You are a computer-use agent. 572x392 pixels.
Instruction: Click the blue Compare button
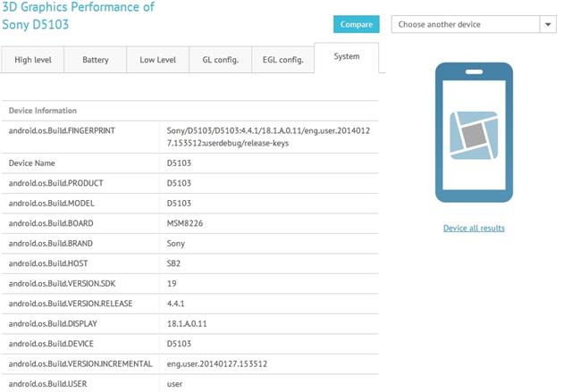(356, 24)
